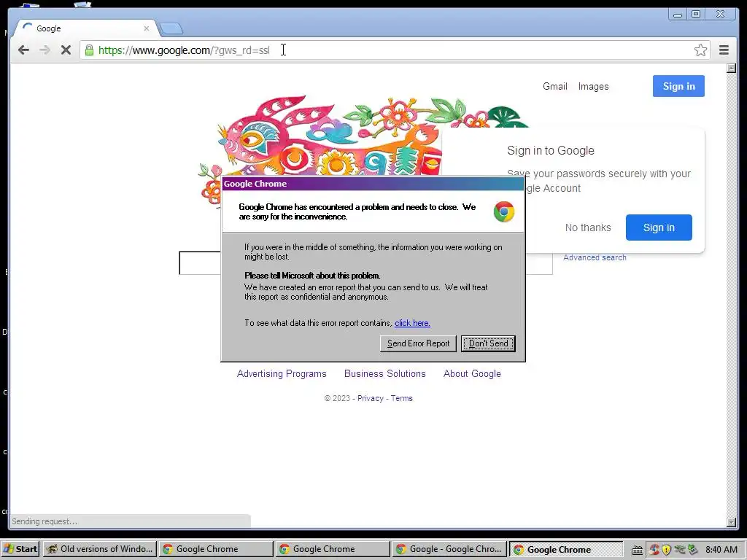Click the top-right blue Sign in button
This screenshot has width=747, height=560.
[x=678, y=86]
